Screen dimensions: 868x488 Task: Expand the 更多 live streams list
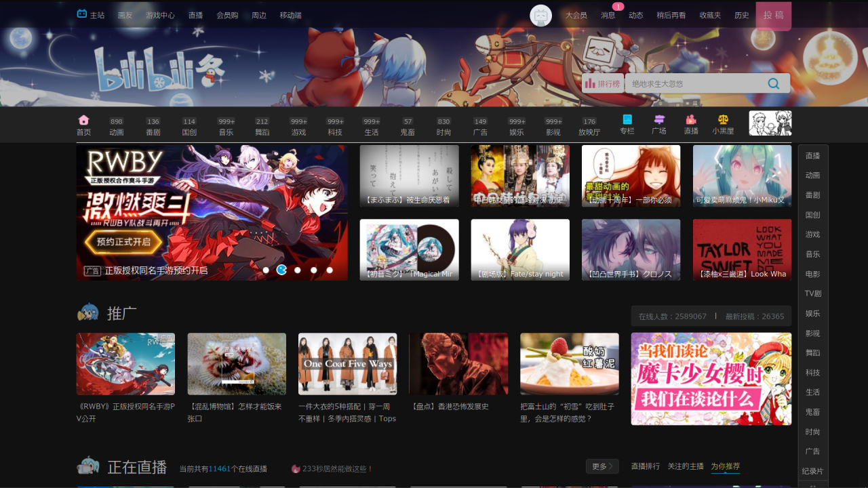coord(601,466)
